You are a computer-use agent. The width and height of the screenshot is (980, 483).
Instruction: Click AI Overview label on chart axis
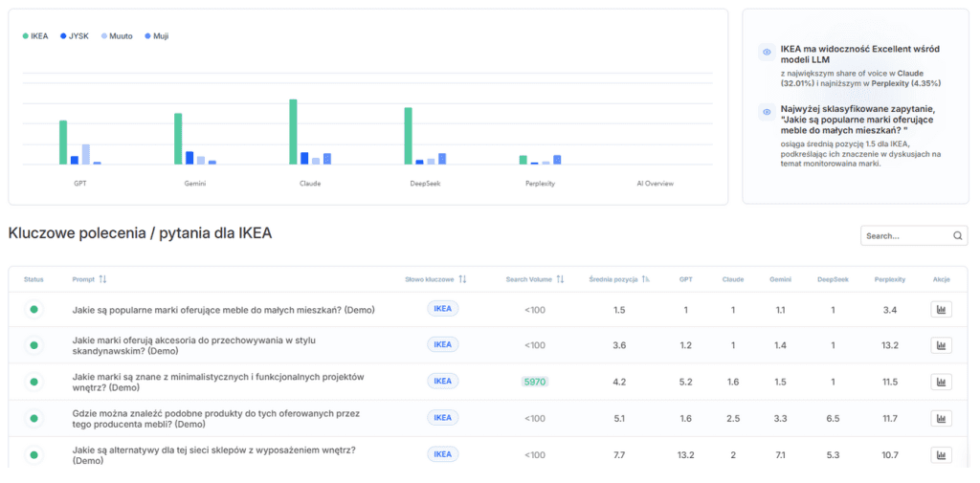coord(655,184)
